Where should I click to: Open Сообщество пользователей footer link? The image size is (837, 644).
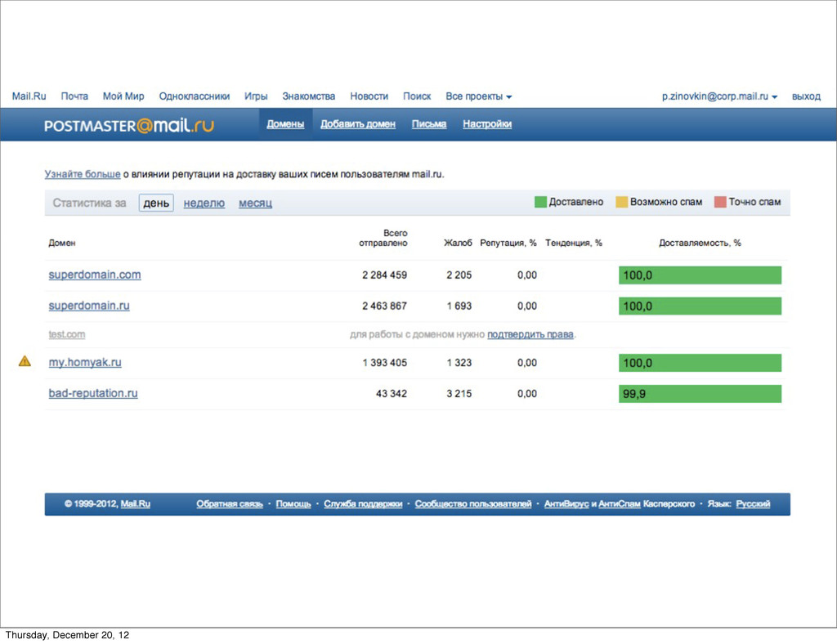[x=473, y=503]
